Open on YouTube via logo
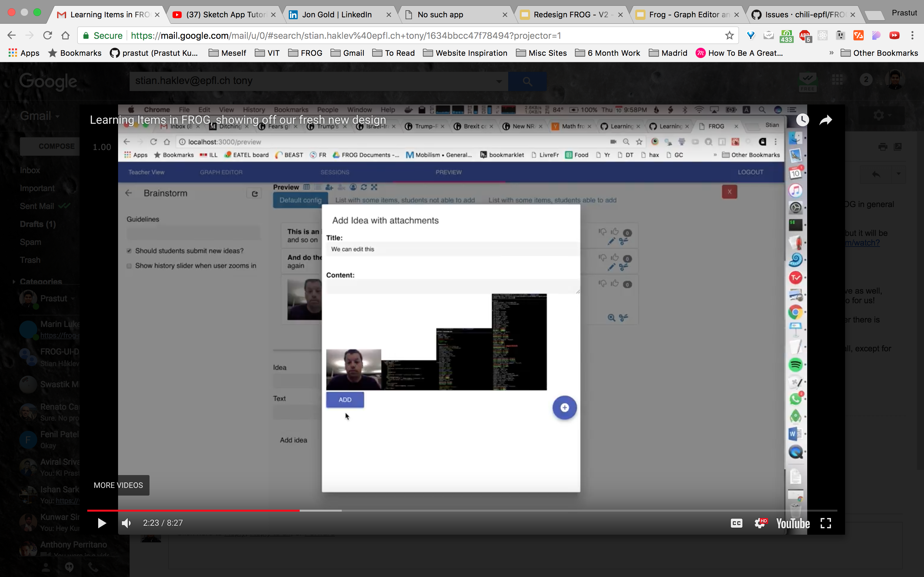 point(793,523)
